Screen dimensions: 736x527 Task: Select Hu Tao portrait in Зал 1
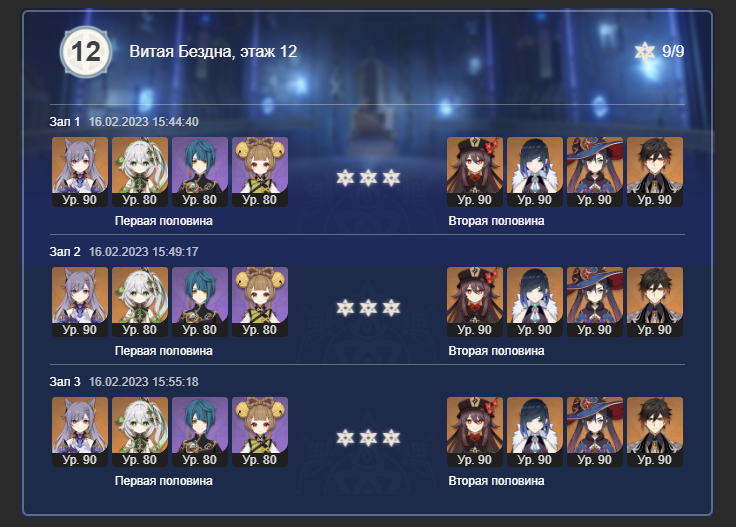[x=475, y=172]
